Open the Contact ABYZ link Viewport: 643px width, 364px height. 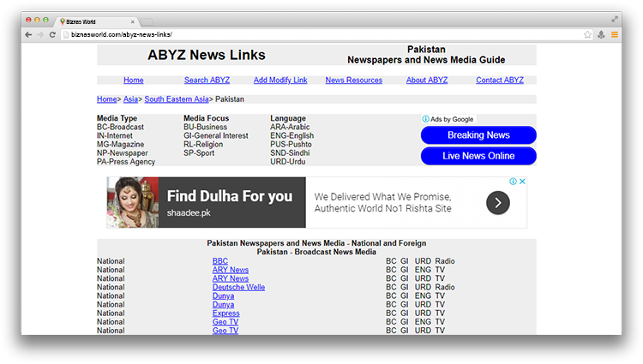tap(500, 81)
